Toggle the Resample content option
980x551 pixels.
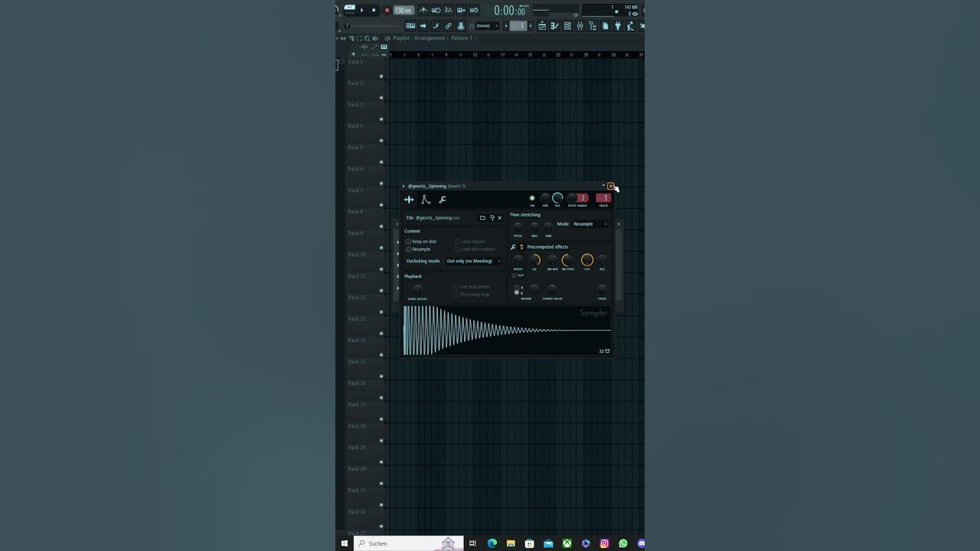(418, 249)
